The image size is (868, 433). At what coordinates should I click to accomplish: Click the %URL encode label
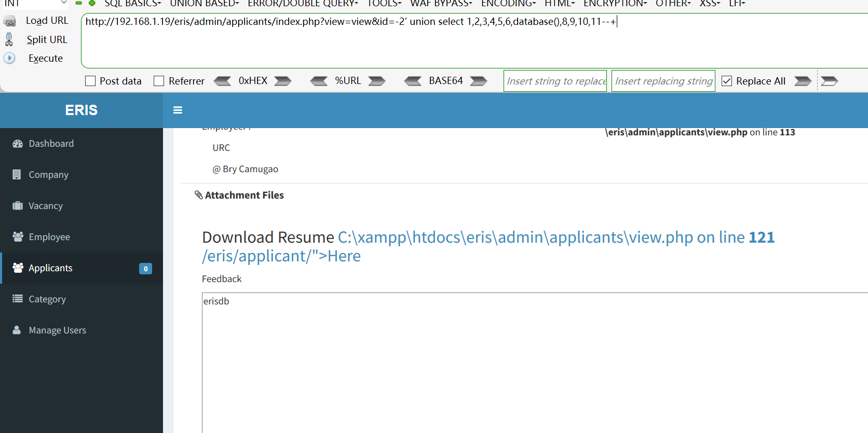(348, 81)
